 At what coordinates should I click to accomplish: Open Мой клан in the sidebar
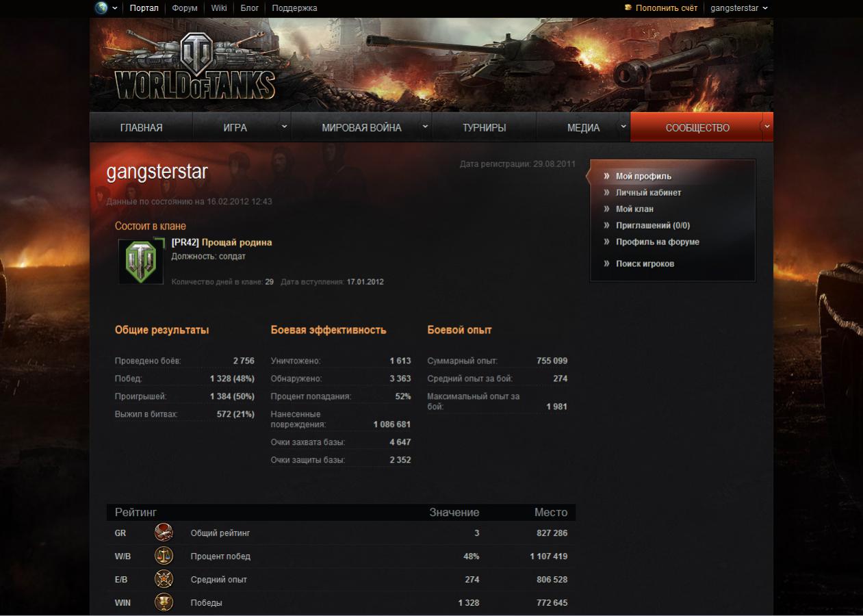point(634,209)
